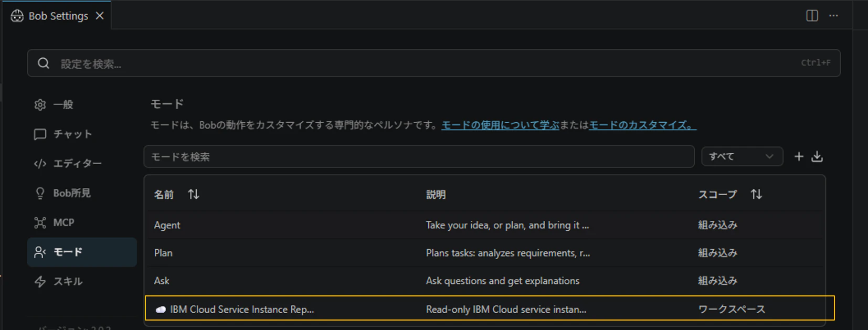This screenshot has width=868, height=330.
Task: Open the モードのカスタマイズ link
Action: [642, 125]
